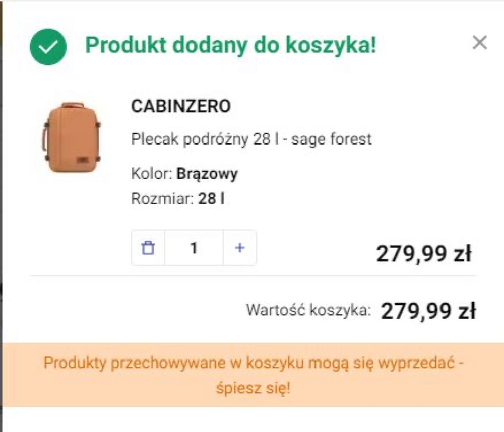Click the Wartość koszyka label
Viewport: 504px width, 432px height.
(308, 310)
